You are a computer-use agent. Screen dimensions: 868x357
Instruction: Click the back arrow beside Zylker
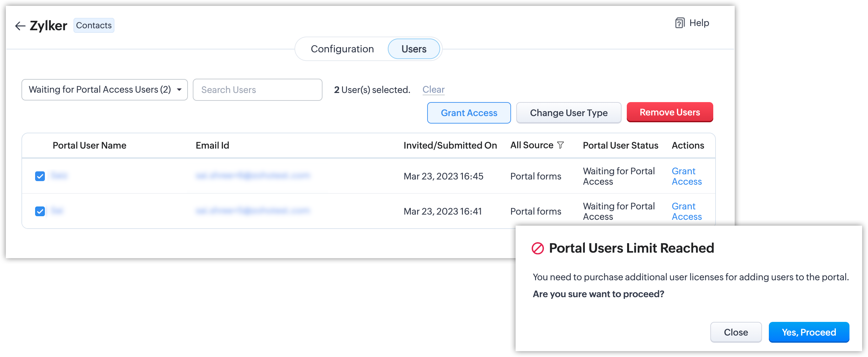click(20, 26)
